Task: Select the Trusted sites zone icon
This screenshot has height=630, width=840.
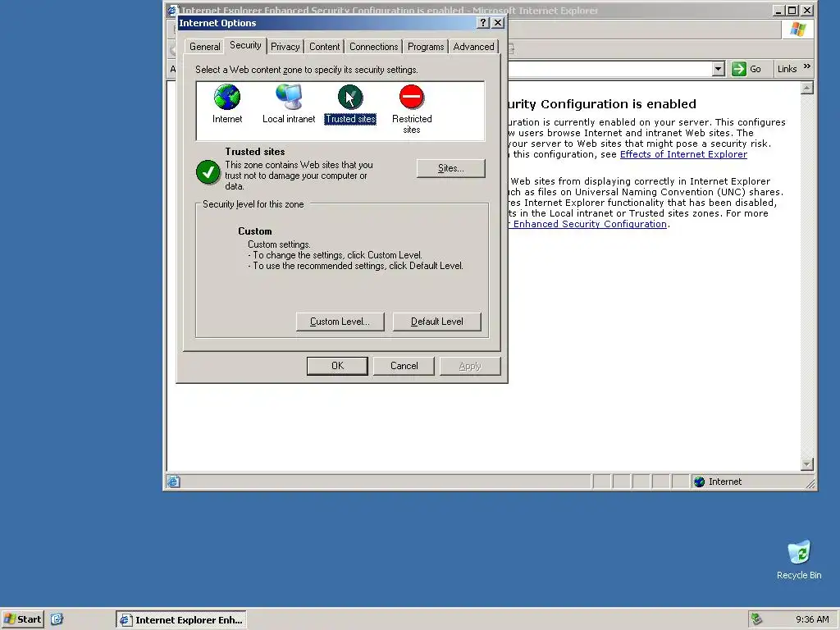Action: click(x=350, y=97)
